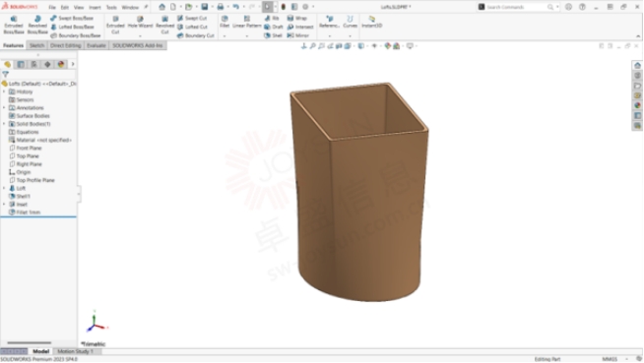Screen dimensions: 644x363
Task: Switch to the Sketch tab
Action: coord(36,45)
